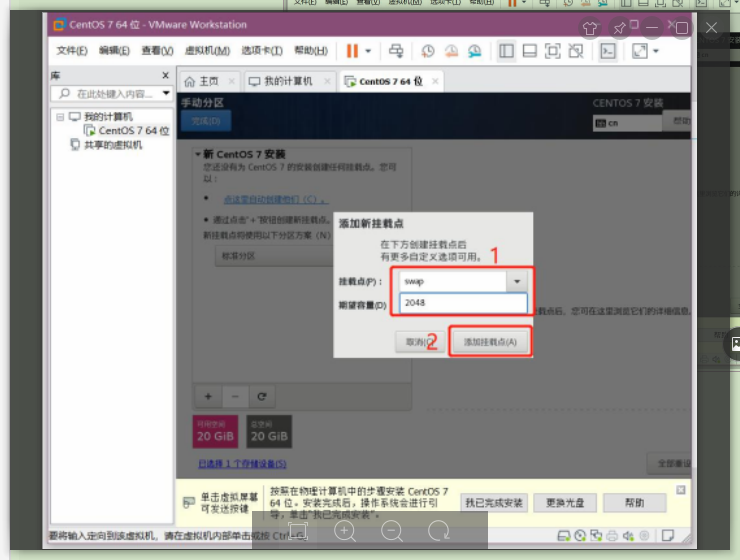Click the 期望容量 field showing 2048
This screenshot has width=740, height=560.
tap(463, 303)
